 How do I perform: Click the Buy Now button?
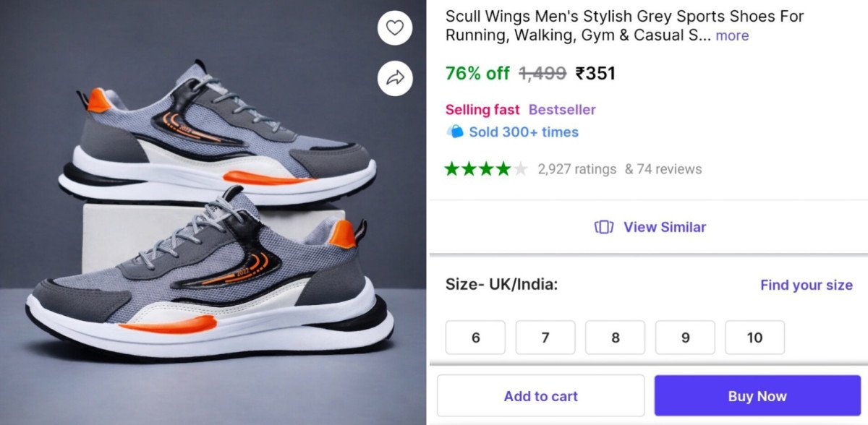[757, 395]
